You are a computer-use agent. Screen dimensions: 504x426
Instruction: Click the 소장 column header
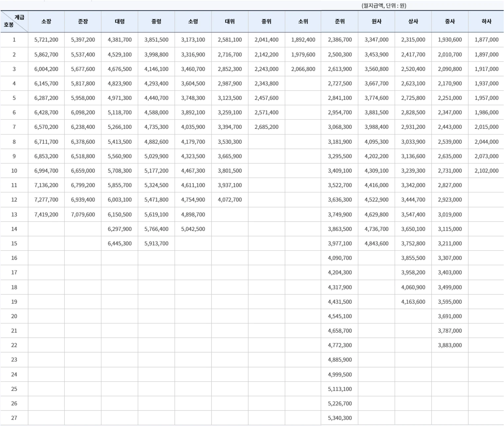click(x=46, y=21)
